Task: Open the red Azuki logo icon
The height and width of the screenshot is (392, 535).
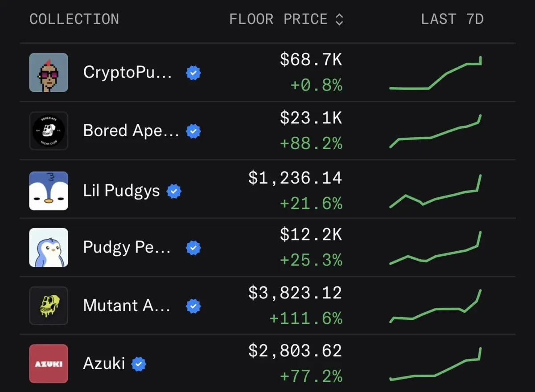Action: tap(49, 363)
